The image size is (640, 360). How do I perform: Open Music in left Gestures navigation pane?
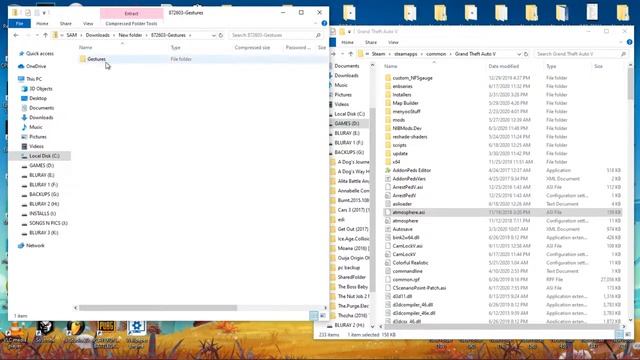coord(36,127)
